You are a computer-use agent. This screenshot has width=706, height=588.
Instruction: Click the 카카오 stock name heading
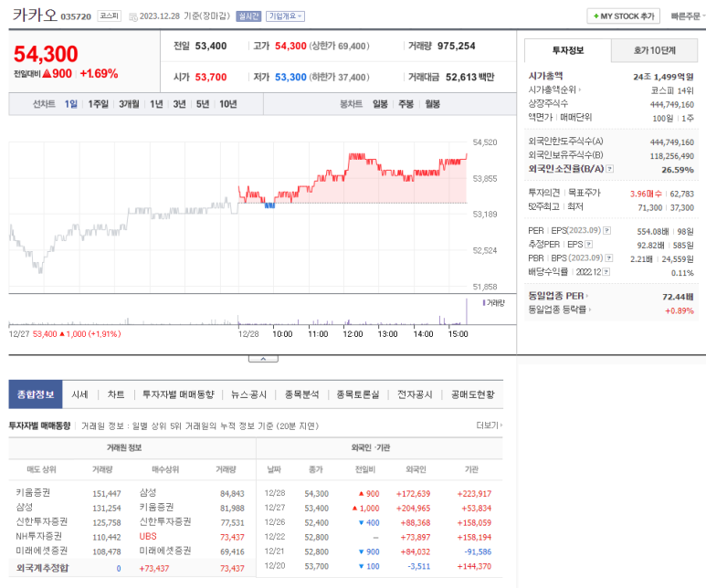35,16
